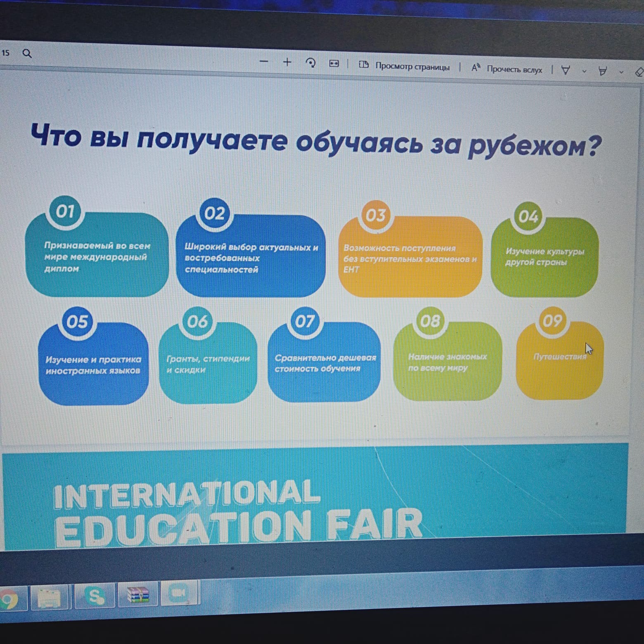Click the 01 international diploma card
Viewport: 644px width, 644px height.
pyautogui.click(x=97, y=256)
